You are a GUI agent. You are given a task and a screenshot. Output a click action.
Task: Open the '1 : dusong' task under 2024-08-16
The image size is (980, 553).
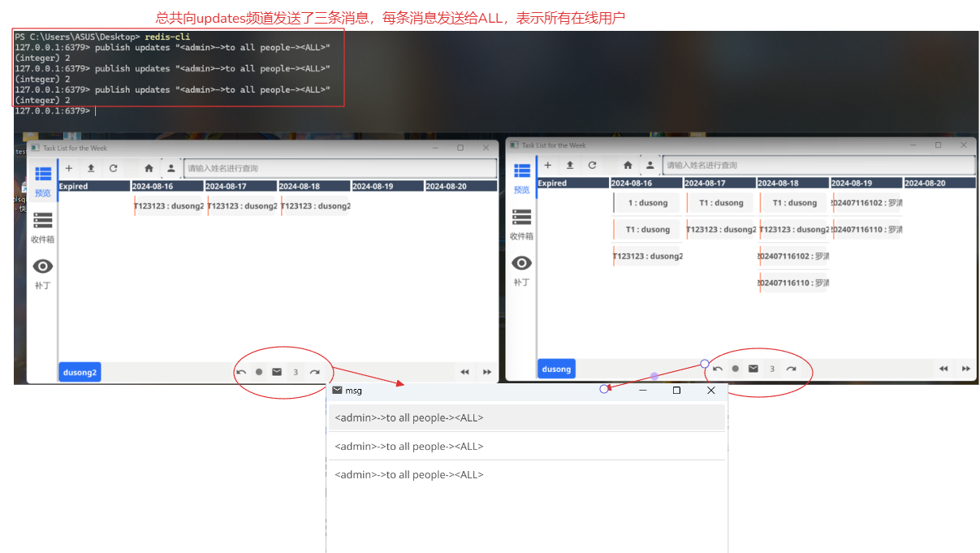pyautogui.click(x=647, y=203)
